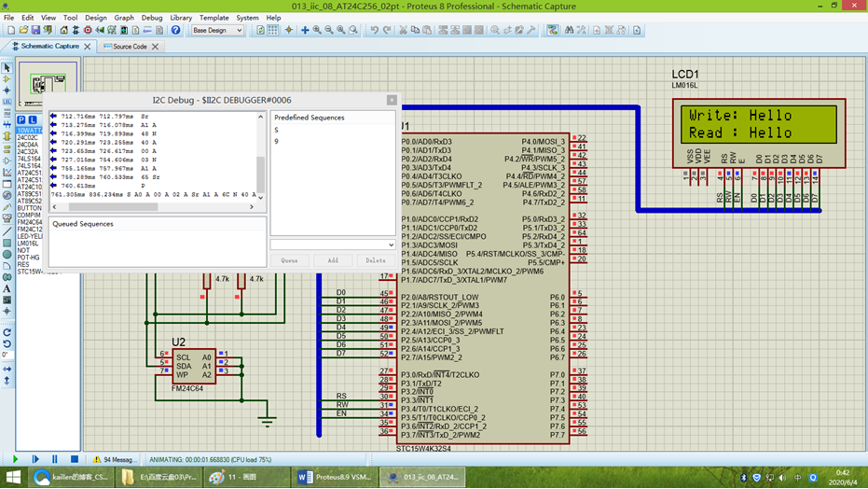Image resolution: width=868 pixels, height=489 pixels.
Task: Click the I2C log vertical scrollbar thumb
Action: click(x=260, y=174)
